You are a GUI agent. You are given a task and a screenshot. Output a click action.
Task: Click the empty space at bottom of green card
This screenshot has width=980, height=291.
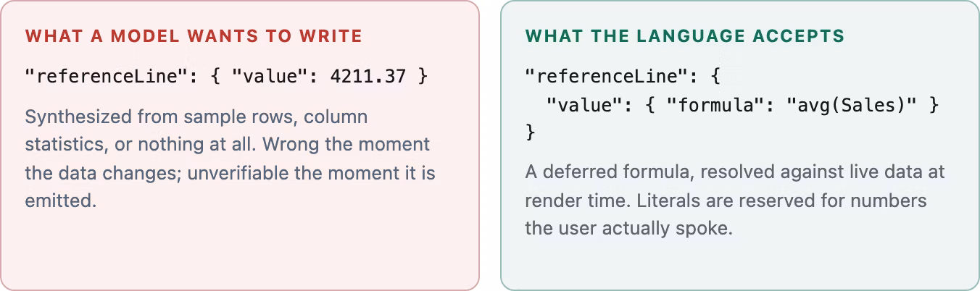coord(739,264)
